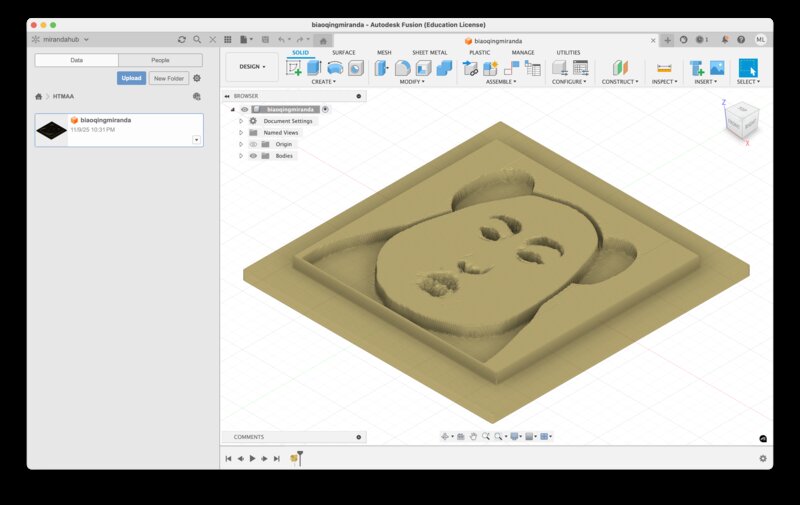The width and height of the screenshot is (800, 505).
Task: Select the Create Sketch tool
Action: [294, 68]
